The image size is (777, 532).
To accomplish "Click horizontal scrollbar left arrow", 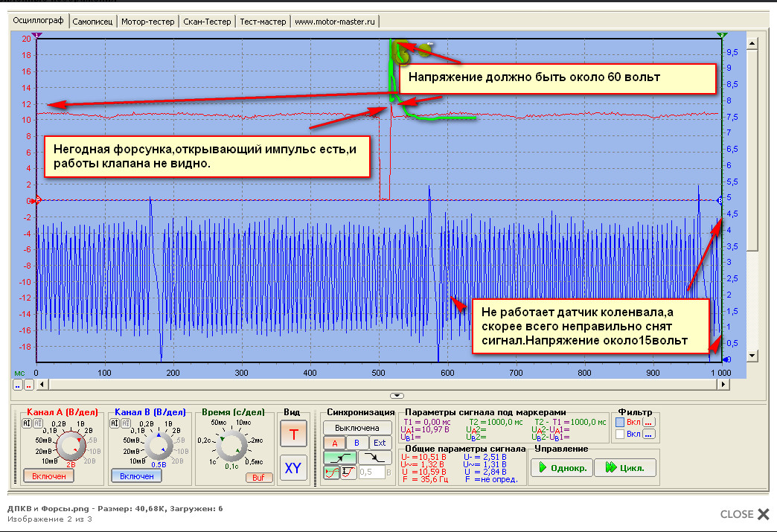I will 42,385.
